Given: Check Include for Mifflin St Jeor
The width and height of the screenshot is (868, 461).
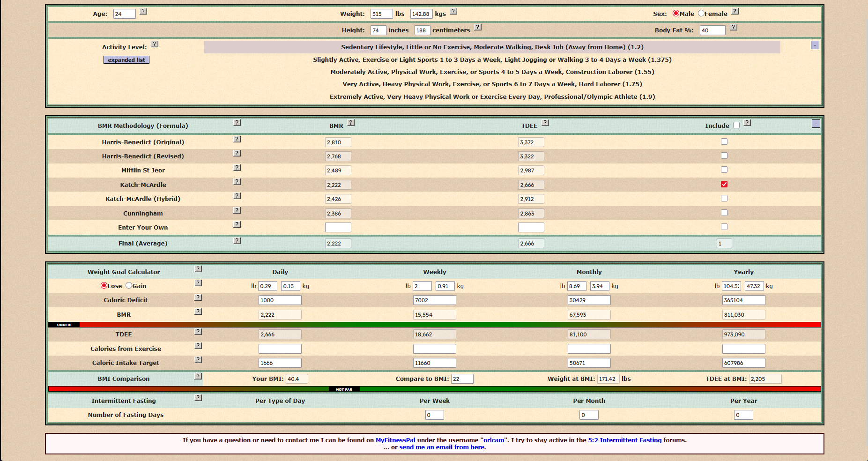Looking at the screenshot, I should pos(724,170).
